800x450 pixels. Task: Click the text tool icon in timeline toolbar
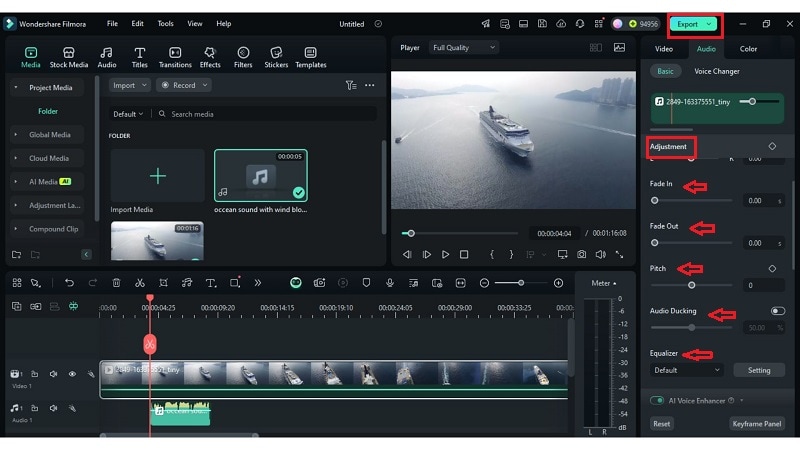coord(211,283)
